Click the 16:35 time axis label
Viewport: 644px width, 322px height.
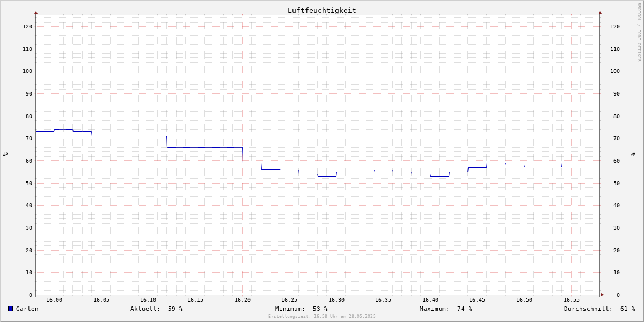click(383, 300)
